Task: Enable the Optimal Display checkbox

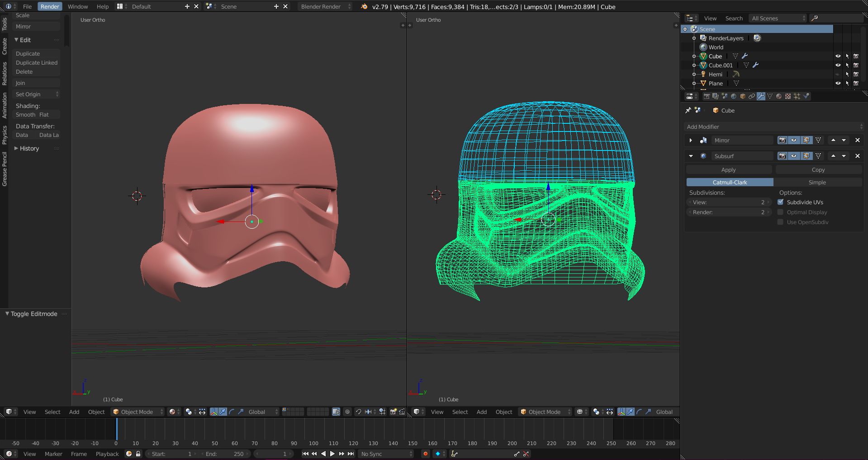Action: (x=780, y=212)
